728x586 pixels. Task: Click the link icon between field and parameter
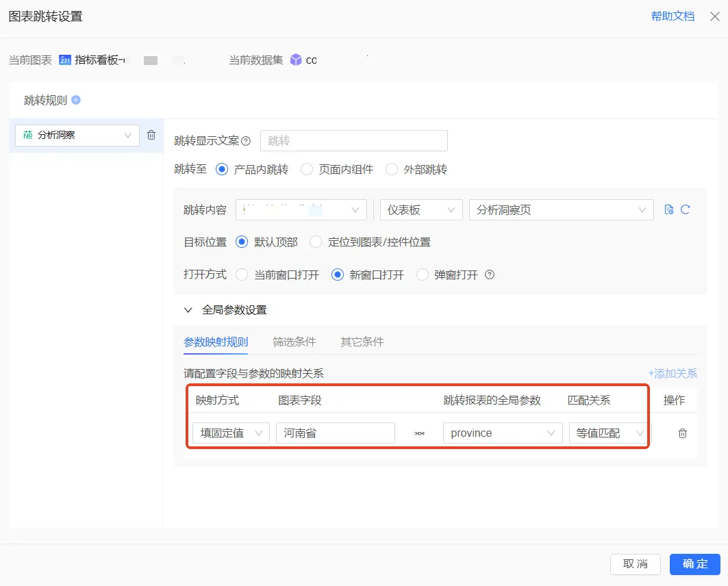(x=419, y=433)
